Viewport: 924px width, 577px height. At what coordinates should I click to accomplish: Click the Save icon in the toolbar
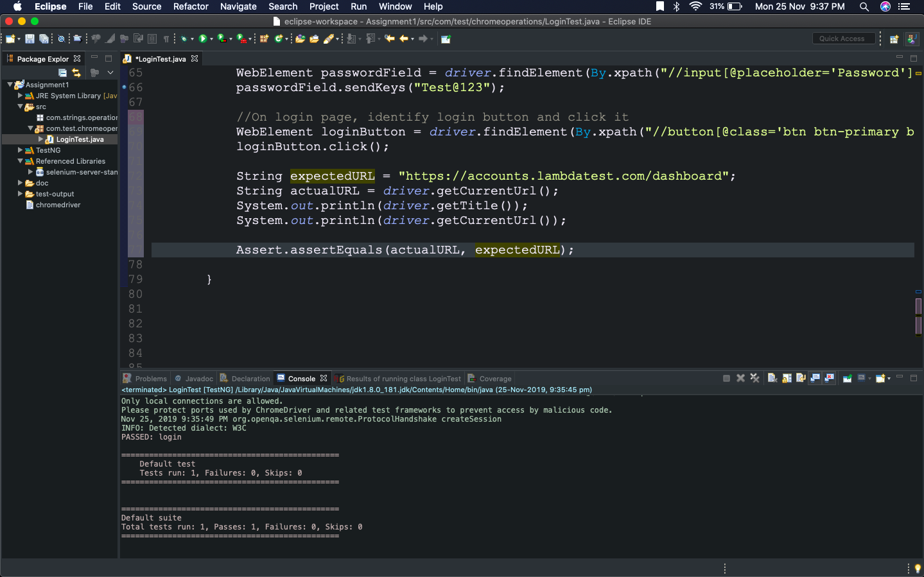(x=30, y=39)
